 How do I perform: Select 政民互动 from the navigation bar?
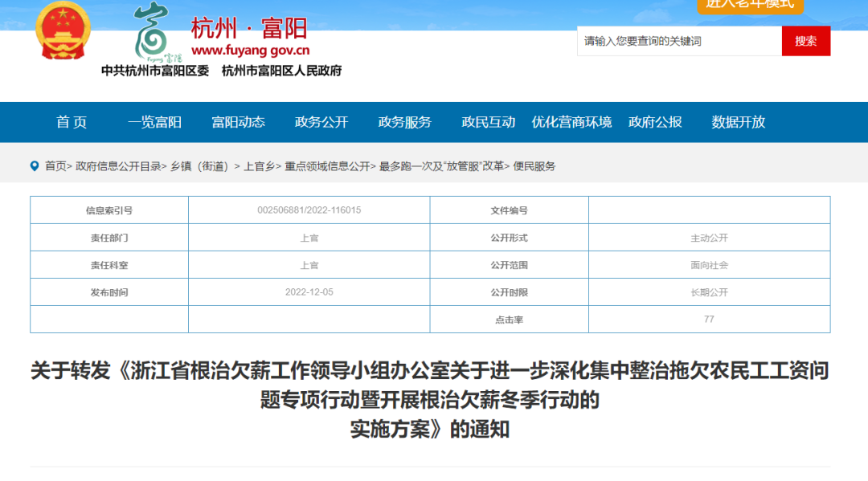(x=489, y=122)
